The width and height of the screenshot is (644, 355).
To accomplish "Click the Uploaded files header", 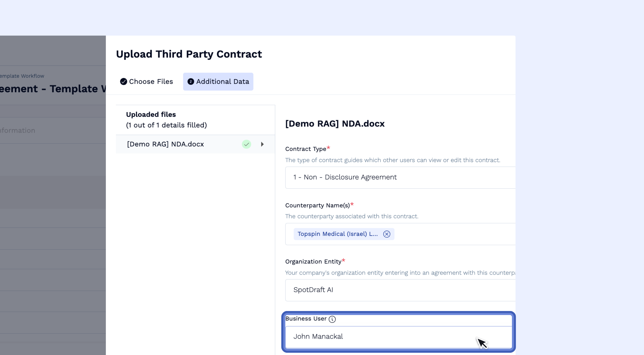I will [151, 115].
